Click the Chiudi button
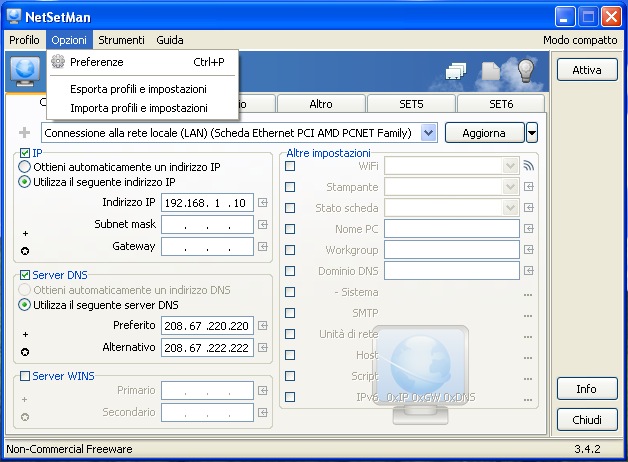Image resolution: width=628 pixels, height=462 pixels. [587, 420]
